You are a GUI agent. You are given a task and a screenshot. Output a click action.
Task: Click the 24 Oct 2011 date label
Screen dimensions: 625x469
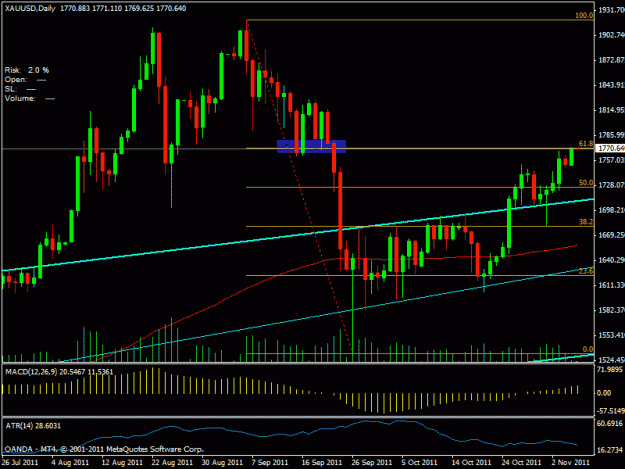point(521,463)
